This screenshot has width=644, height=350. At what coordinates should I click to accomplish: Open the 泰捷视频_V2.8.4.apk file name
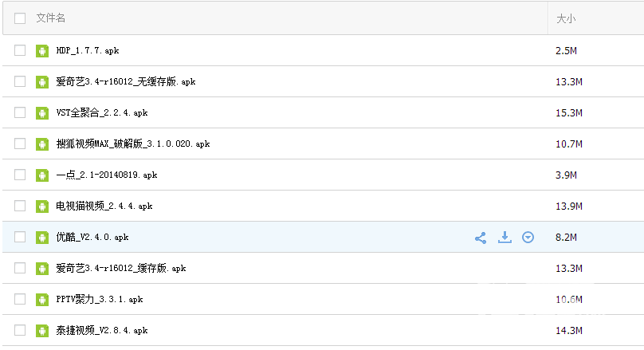click(x=102, y=330)
